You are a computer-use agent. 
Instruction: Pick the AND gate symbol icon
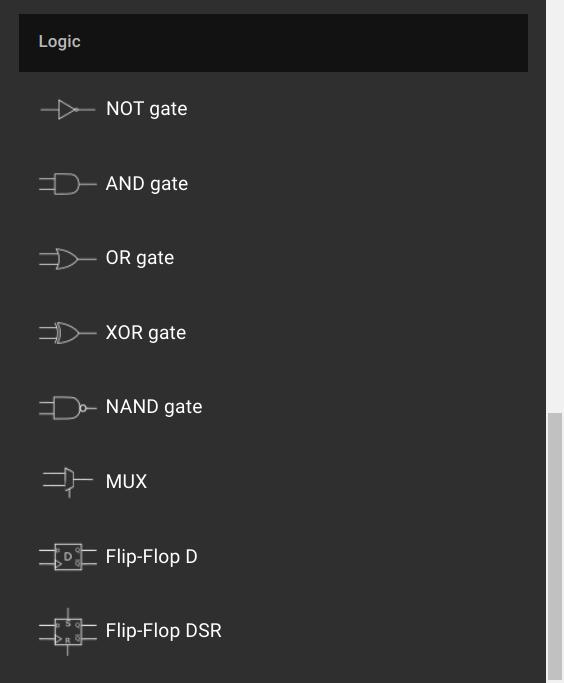point(68,184)
